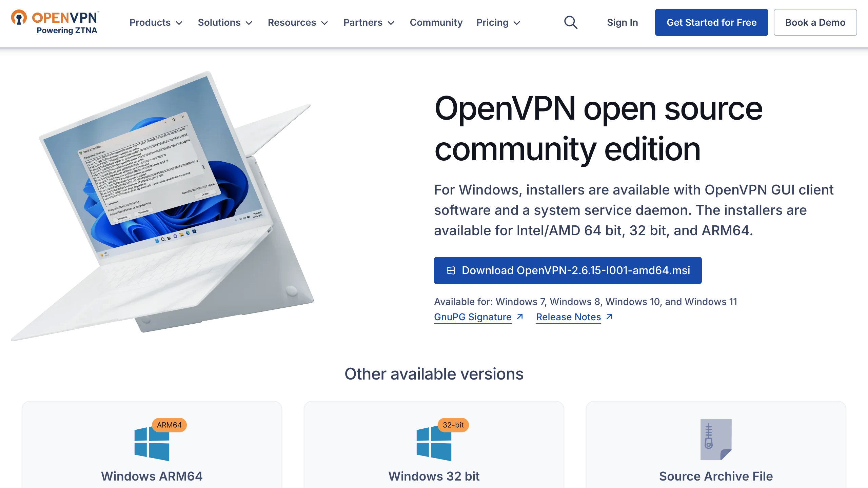The height and width of the screenshot is (488, 868).
Task: Expand the Partners dropdown menu
Action: pos(369,22)
